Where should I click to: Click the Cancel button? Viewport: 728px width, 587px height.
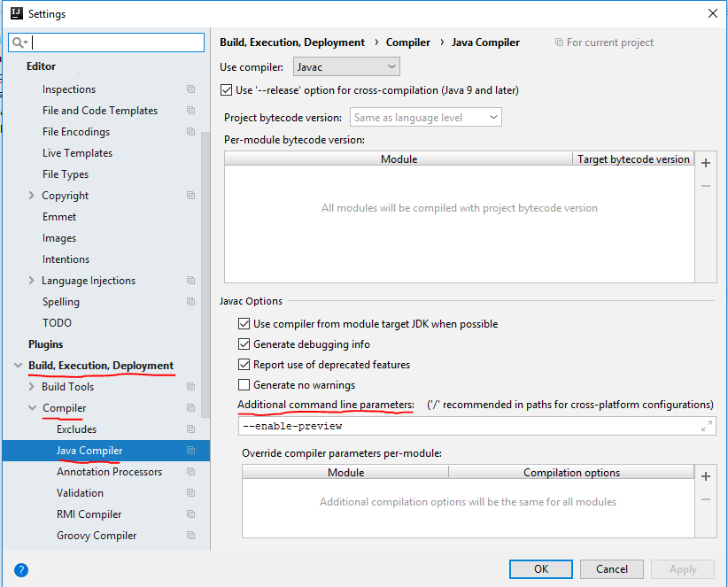(x=612, y=569)
